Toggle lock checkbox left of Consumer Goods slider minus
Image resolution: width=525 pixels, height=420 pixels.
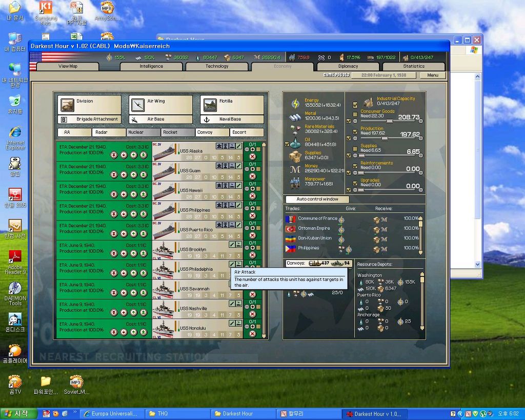(x=349, y=121)
